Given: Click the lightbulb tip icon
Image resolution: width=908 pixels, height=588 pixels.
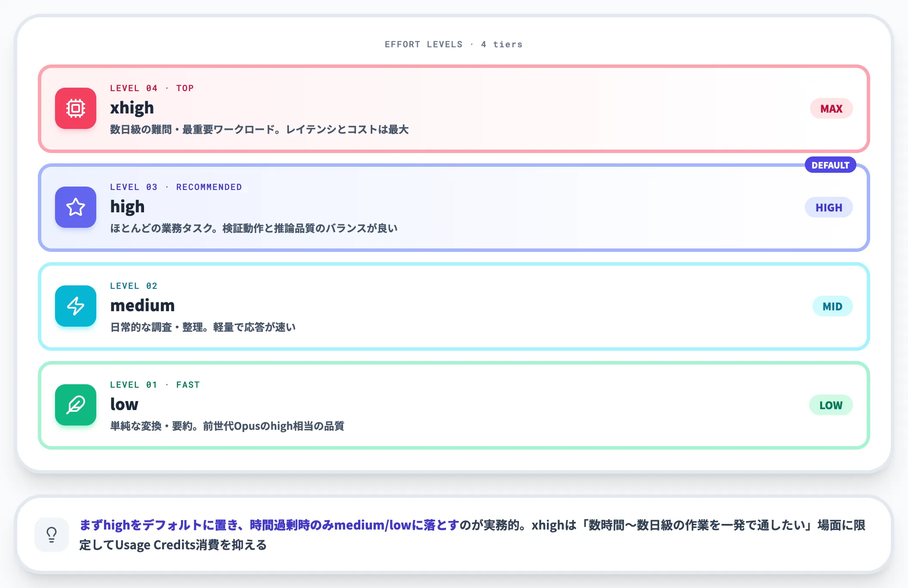Looking at the screenshot, I should click(52, 535).
